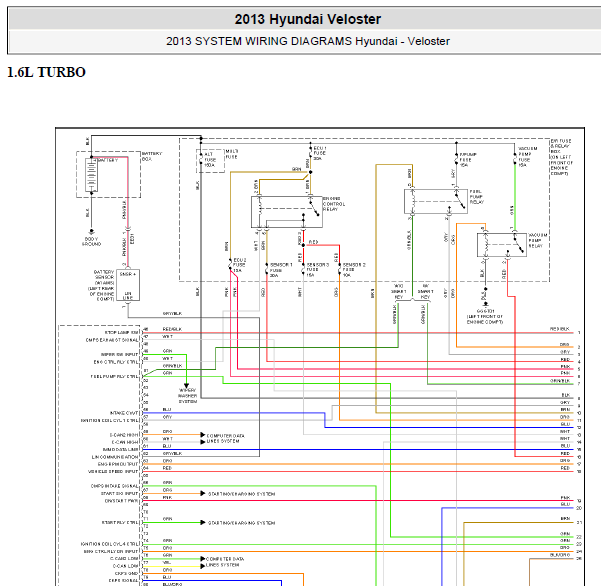Click the 'E/R FUSE & RELAY BOX' location label
Viewport: 601px width, 586px height.
tap(562, 157)
